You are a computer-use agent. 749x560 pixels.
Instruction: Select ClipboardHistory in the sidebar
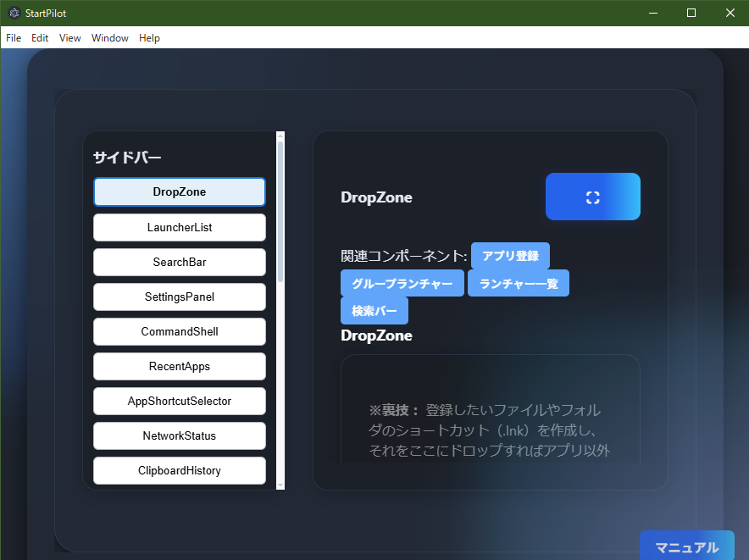179,470
